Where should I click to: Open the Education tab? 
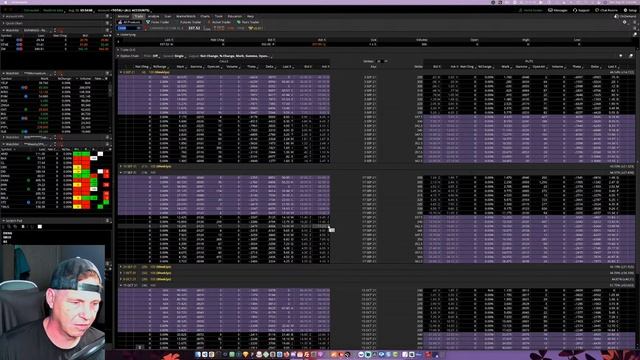(x=235, y=16)
